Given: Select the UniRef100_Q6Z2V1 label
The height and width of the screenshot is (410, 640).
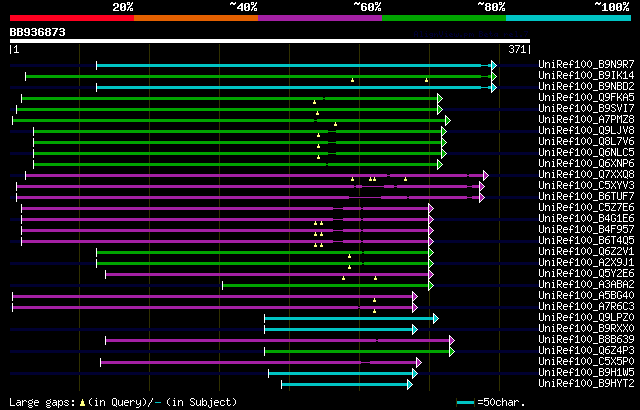Looking at the screenshot, I should 586,252.
